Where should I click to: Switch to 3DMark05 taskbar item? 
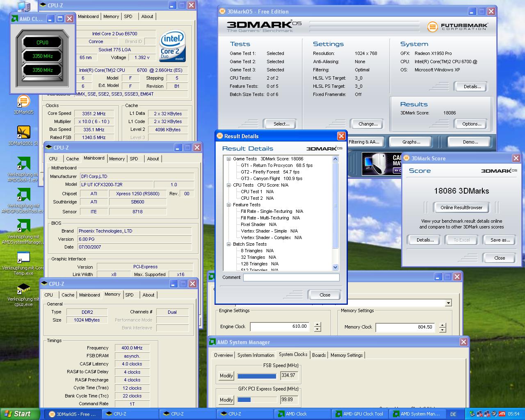(x=73, y=414)
